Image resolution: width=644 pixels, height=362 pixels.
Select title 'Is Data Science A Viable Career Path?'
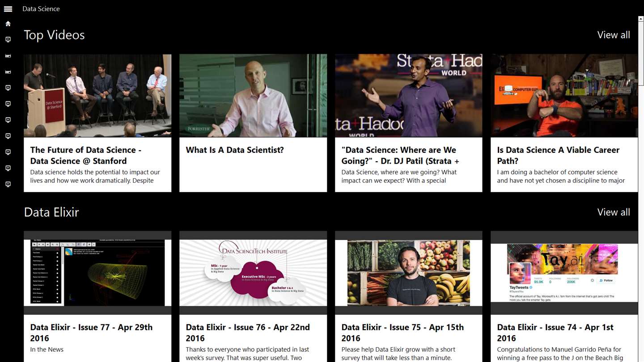[558, 156]
